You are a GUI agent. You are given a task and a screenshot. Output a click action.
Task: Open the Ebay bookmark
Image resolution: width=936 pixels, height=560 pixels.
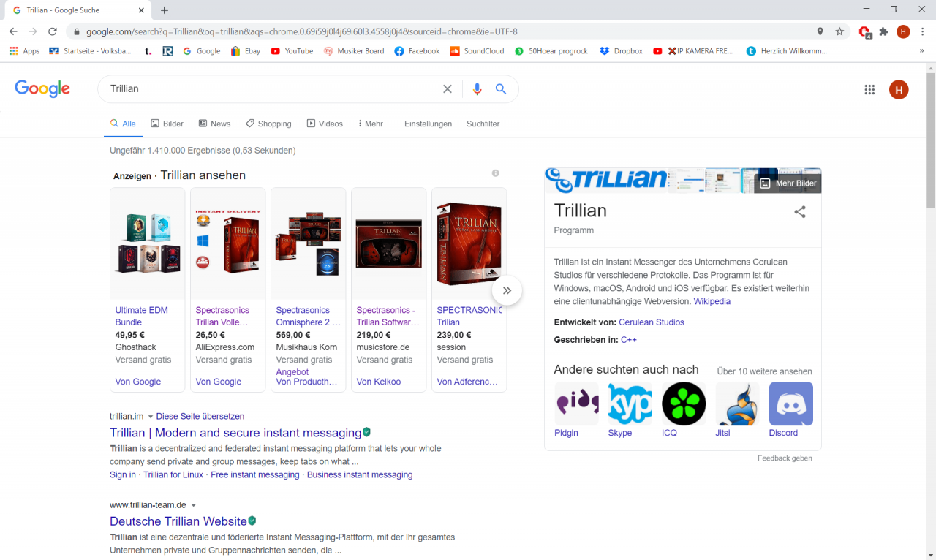(x=245, y=51)
